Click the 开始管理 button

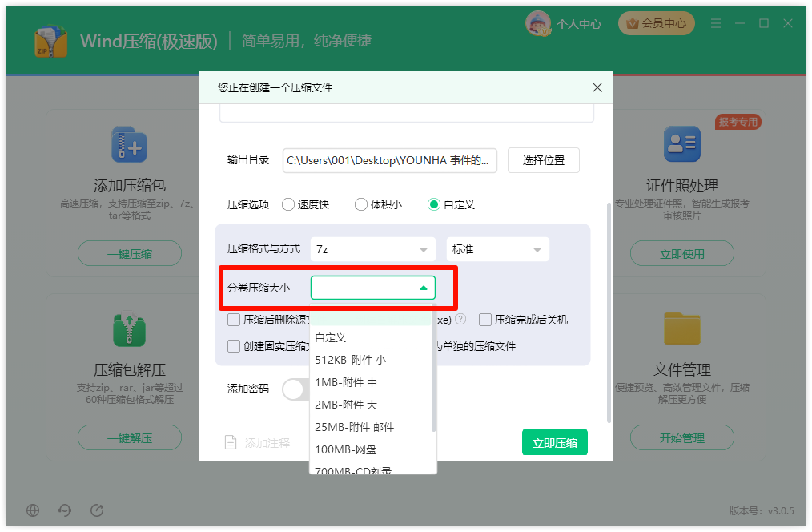(x=682, y=438)
